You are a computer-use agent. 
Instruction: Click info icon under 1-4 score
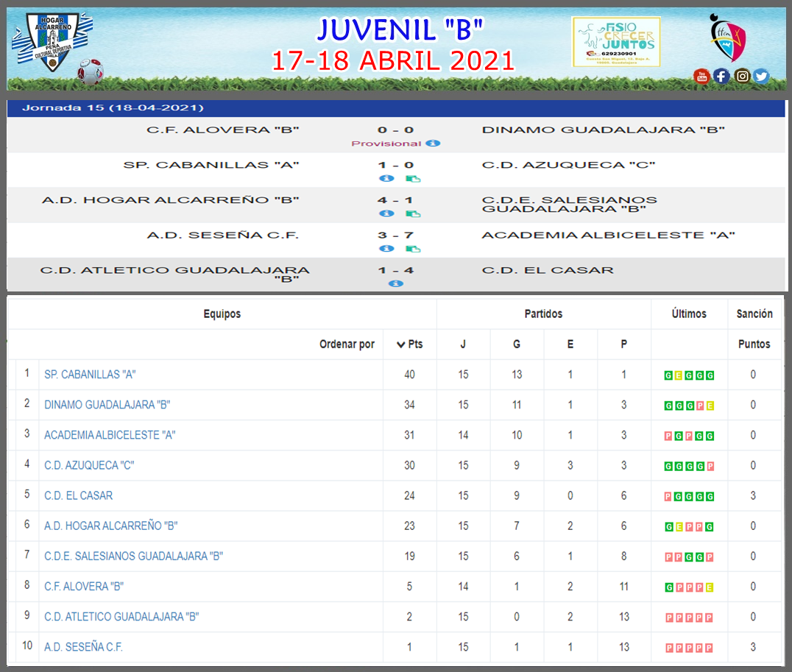click(396, 283)
